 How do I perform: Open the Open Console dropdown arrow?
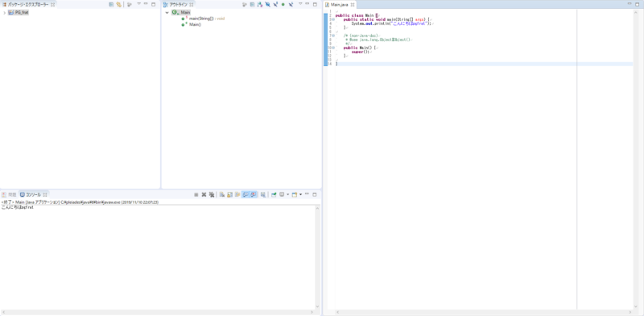coord(300,194)
